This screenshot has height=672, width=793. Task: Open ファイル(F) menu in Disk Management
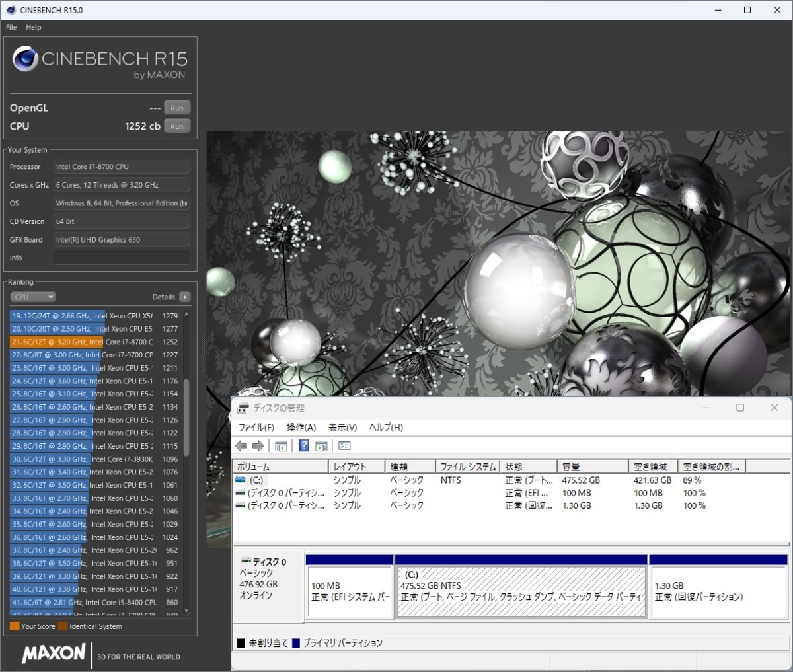pyautogui.click(x=256, y=428)
